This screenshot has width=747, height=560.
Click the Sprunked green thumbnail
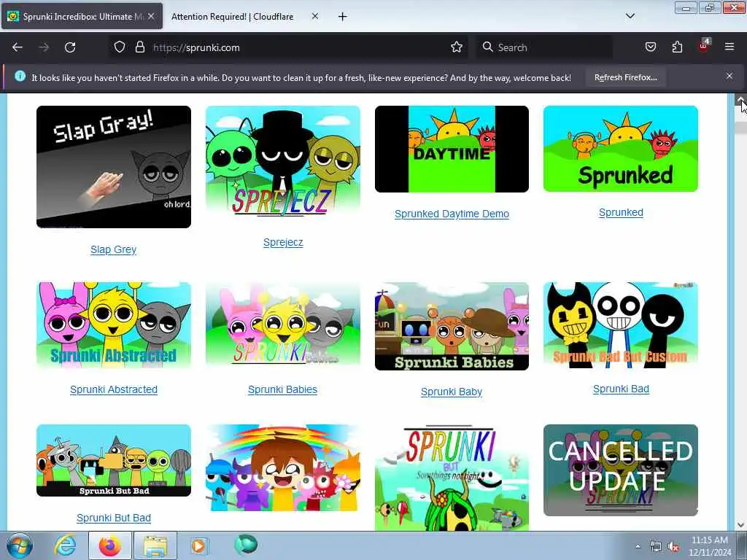coord(621,149)
